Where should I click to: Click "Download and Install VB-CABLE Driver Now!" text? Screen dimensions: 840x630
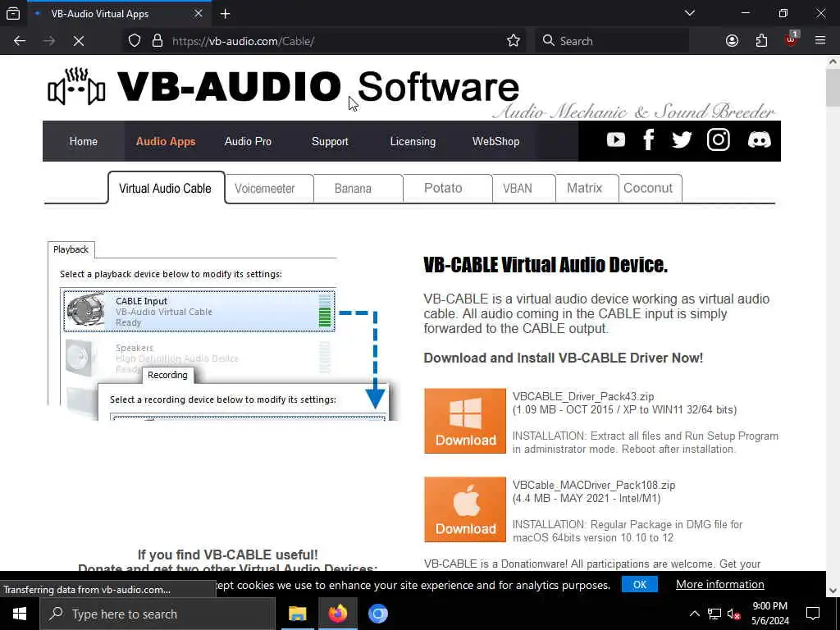click(x=563, y=358)
